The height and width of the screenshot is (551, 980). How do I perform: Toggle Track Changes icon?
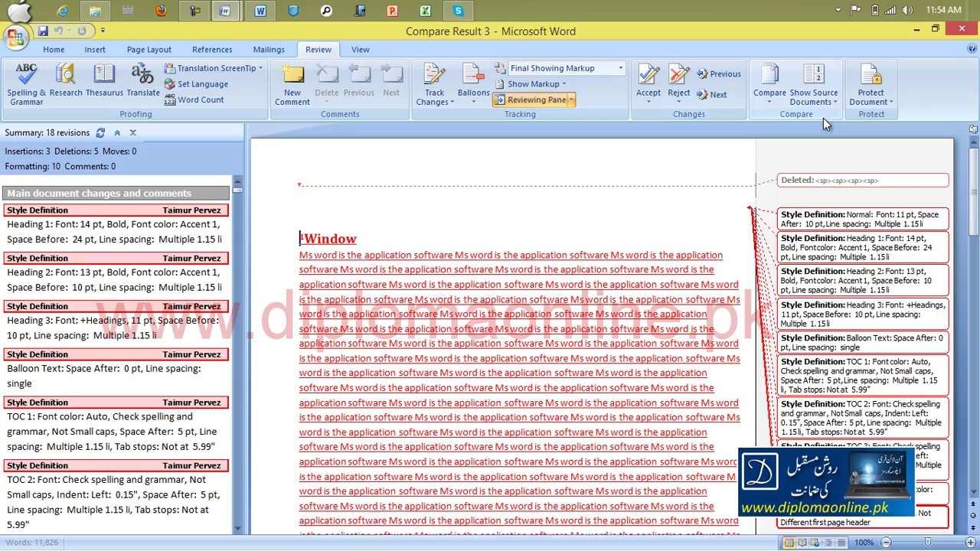point(434,75)
